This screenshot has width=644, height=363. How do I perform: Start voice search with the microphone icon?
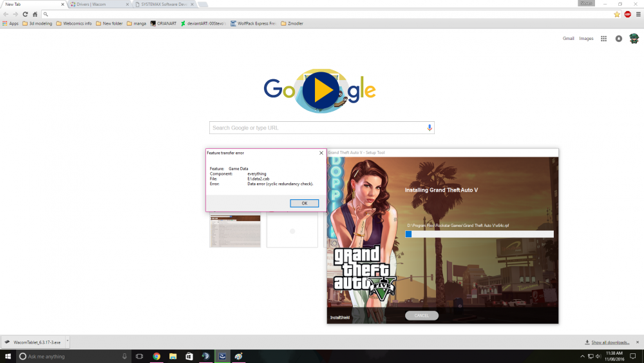(429, 128)
